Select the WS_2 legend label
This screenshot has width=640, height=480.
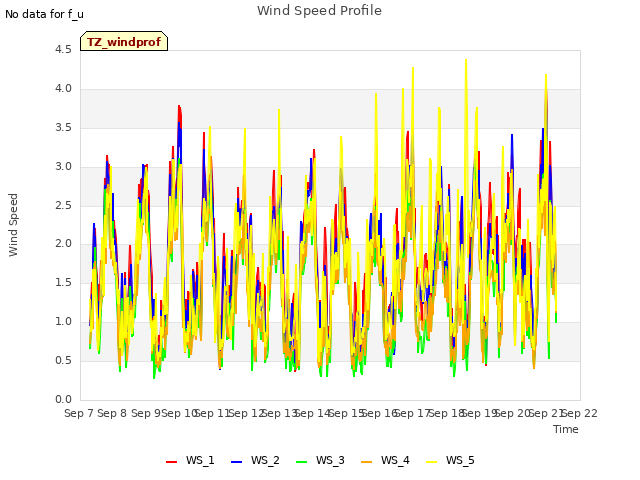[265, 460]
